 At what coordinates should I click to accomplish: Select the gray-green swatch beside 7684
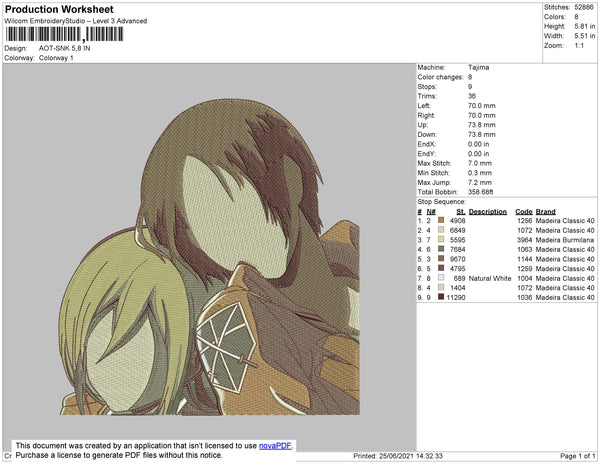pyautogui.click(x=441, y=249)
